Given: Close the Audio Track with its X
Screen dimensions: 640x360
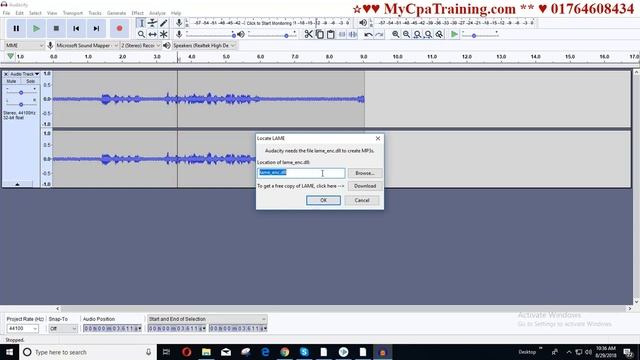Looking at the screenshot, I should [6, 74].
